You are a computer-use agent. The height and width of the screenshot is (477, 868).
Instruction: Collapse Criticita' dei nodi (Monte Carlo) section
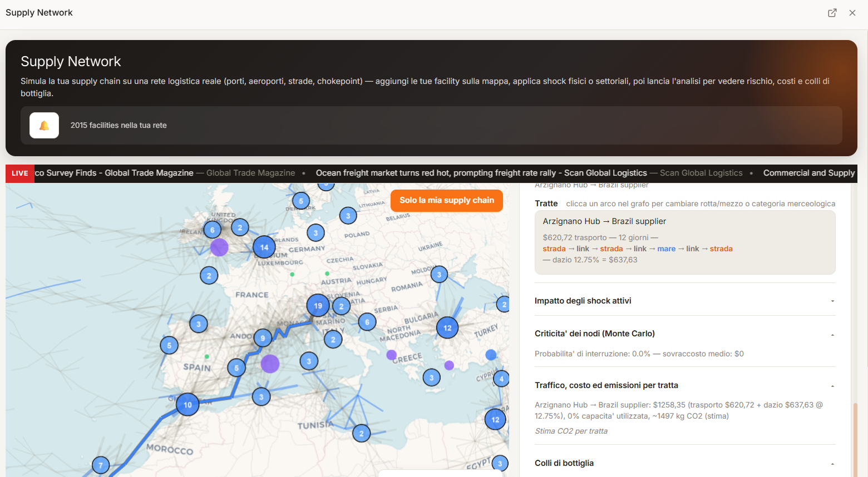point(685,334)
